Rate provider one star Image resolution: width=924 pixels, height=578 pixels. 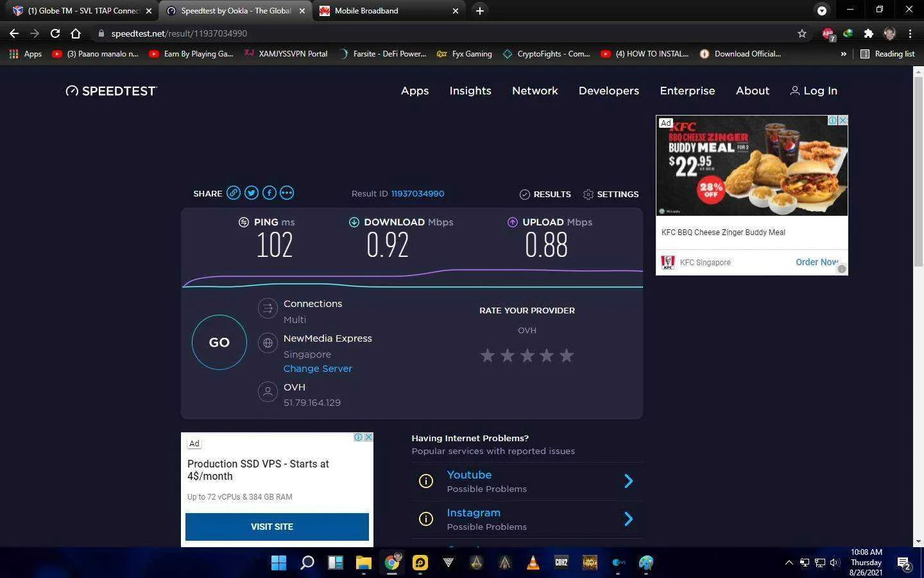click(x=488, y=355)
